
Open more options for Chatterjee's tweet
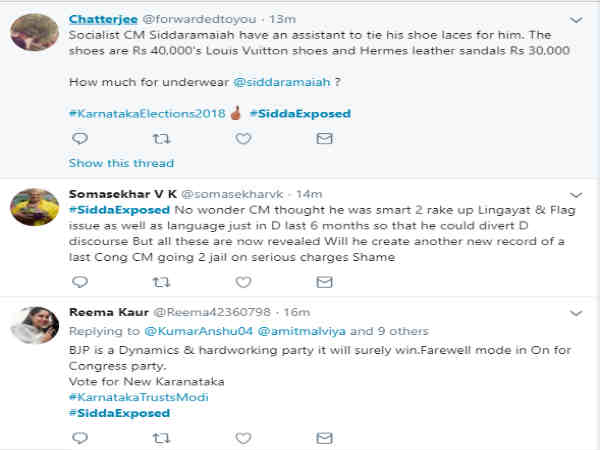[575, 19]
